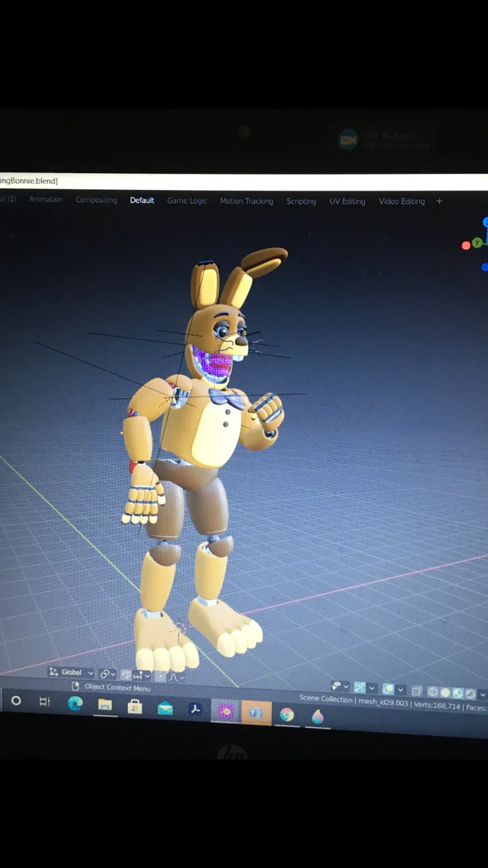Toggle the viewport gizmos icon
488x868 pixels.
click(360, 687)
